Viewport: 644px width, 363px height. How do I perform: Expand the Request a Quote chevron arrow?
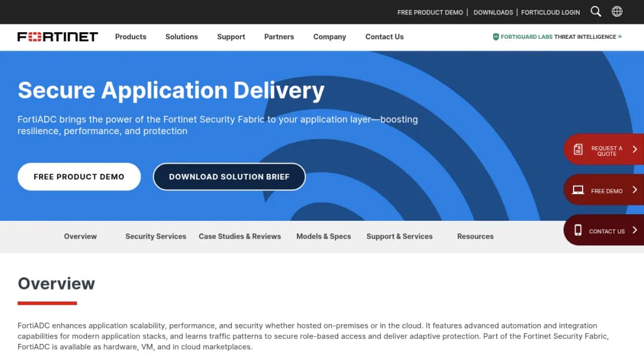[x=634, y=149]
